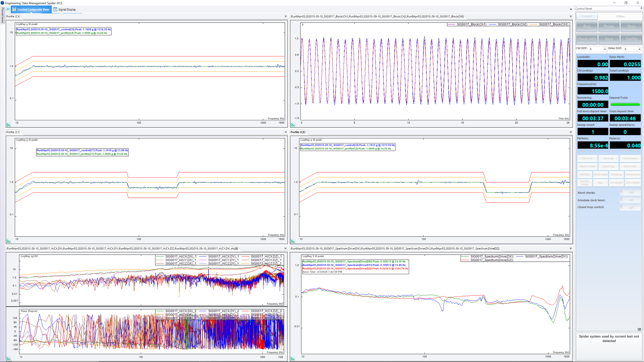Toggle Abort checks off switch
This screenshot has height=362, width=644.
[630, 193]
